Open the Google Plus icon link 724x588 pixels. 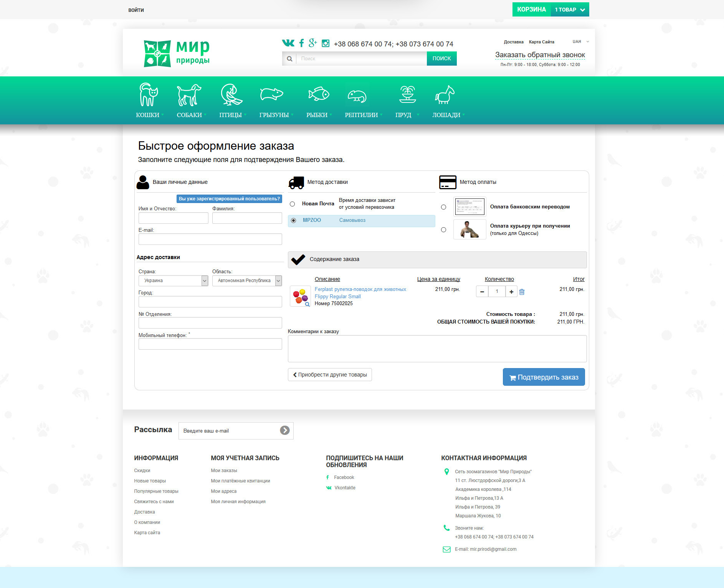click(313, 43)
